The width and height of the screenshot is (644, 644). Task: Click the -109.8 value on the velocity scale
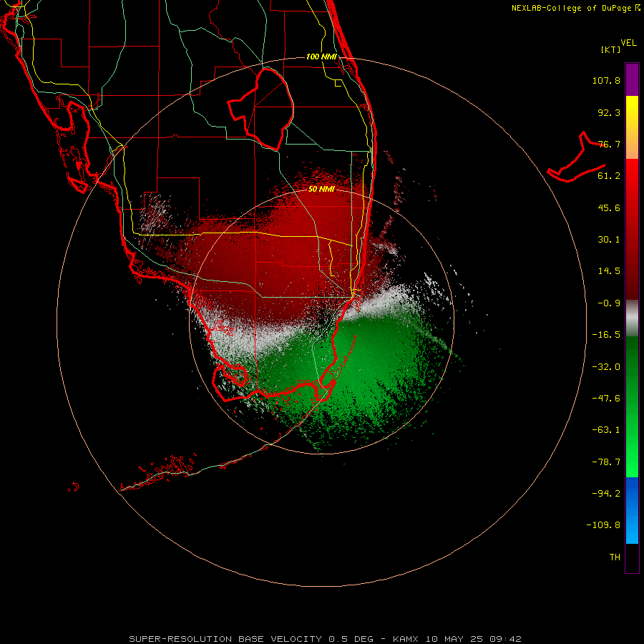point(603,525)
